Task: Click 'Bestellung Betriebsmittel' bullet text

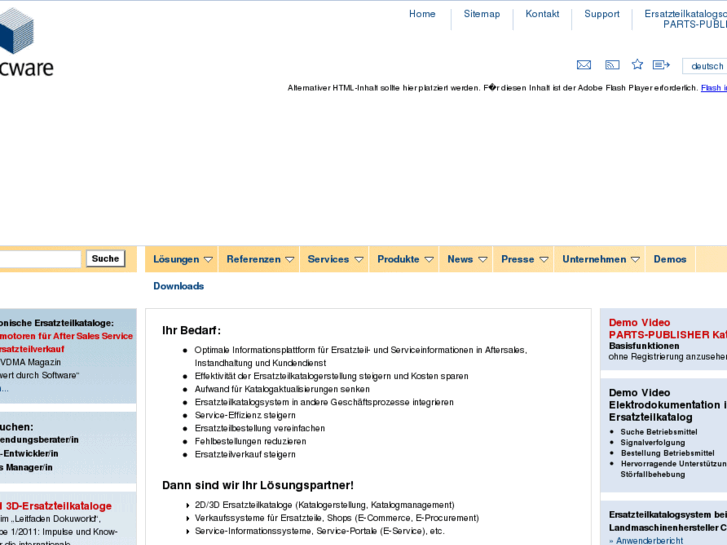Action: [668, 453]
